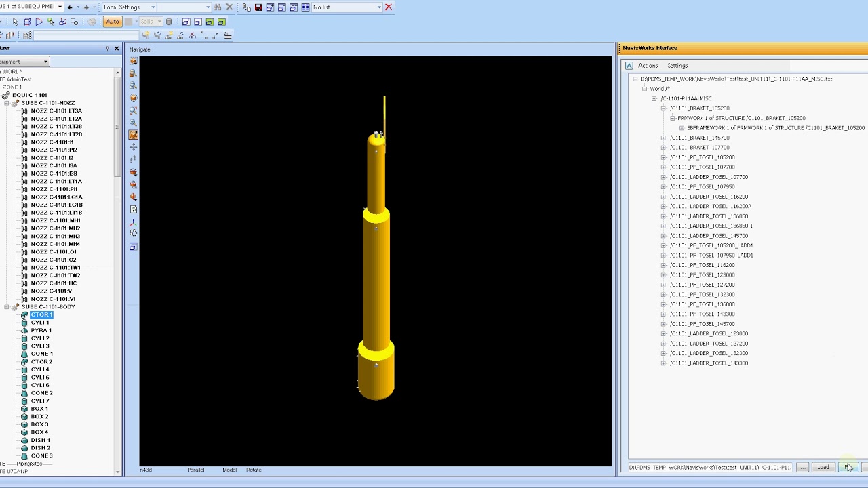Expand /C1101_BRAKET_145700 node

(x=664, y=138)
